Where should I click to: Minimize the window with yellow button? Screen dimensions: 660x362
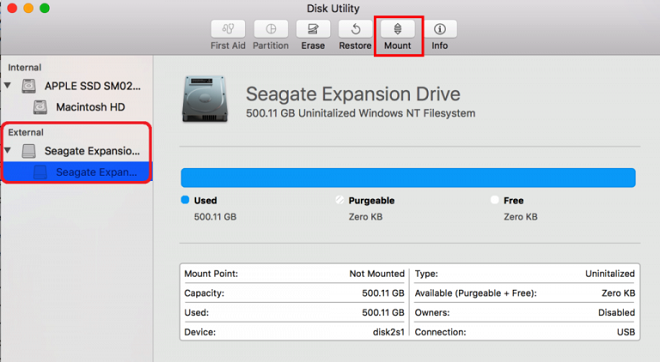[x=28, y=8]
